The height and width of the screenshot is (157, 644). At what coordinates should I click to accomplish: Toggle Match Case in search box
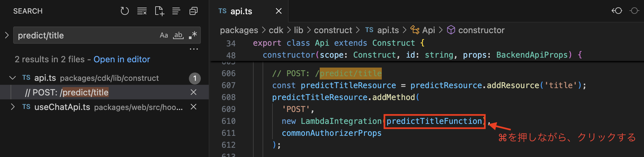164,35
